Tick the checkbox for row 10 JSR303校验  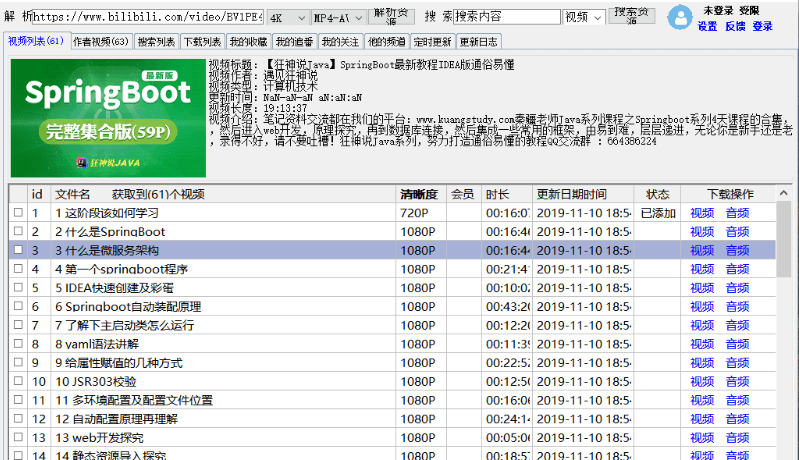pyautogui.click(x=18, y=381)
